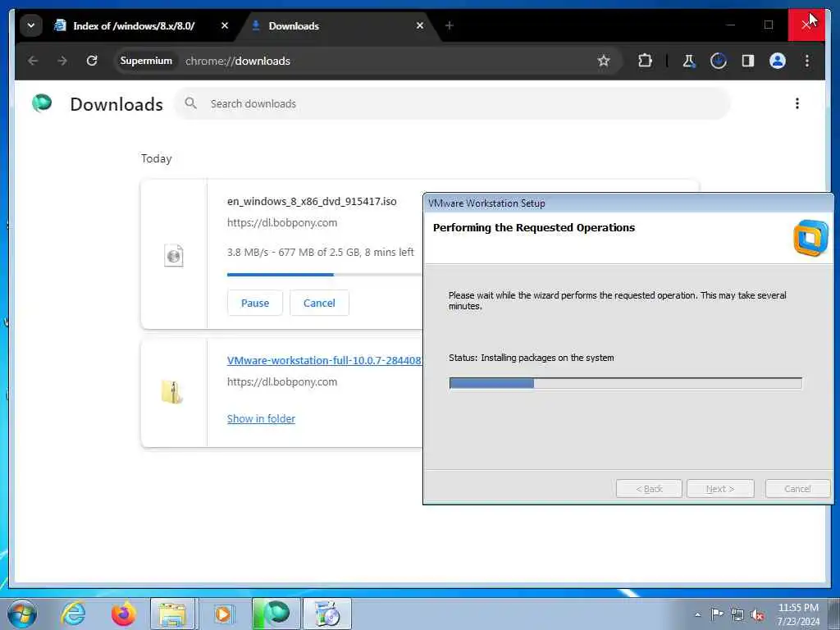Click the Supermium logo beside Downloads
The width and height of the screenshot is (840, 630).
click(42, 103)
